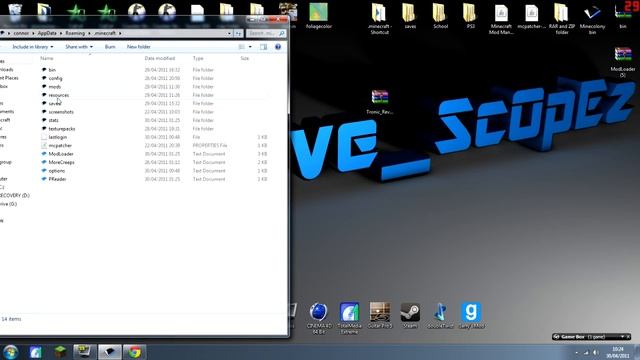
Task: Click the taskbar network icon
Action: (x=586, y=352)
